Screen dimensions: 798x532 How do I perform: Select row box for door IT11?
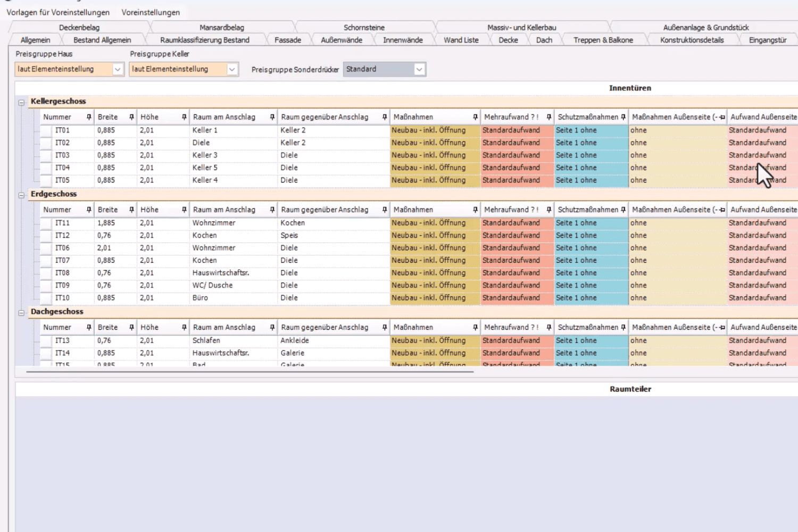47,223
